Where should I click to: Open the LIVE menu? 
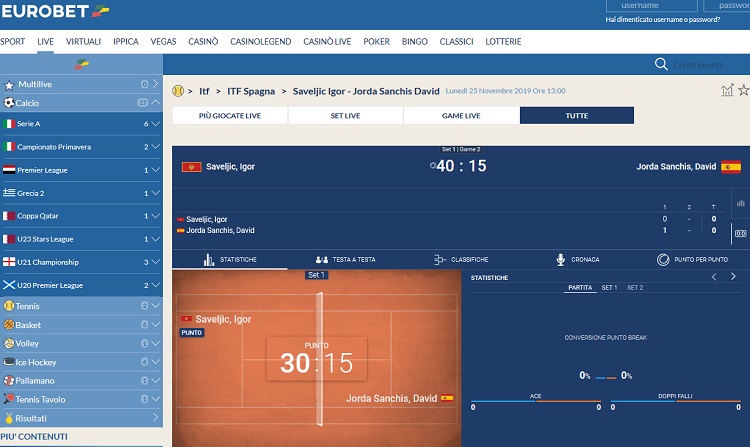tap(45, 42)
